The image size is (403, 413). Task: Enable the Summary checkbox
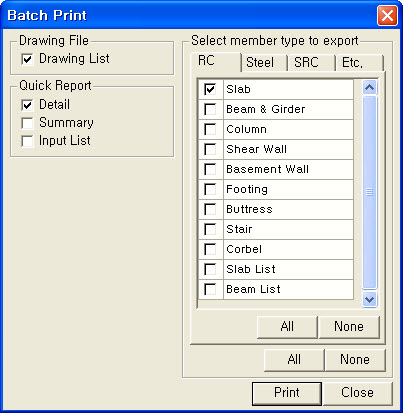27,123
